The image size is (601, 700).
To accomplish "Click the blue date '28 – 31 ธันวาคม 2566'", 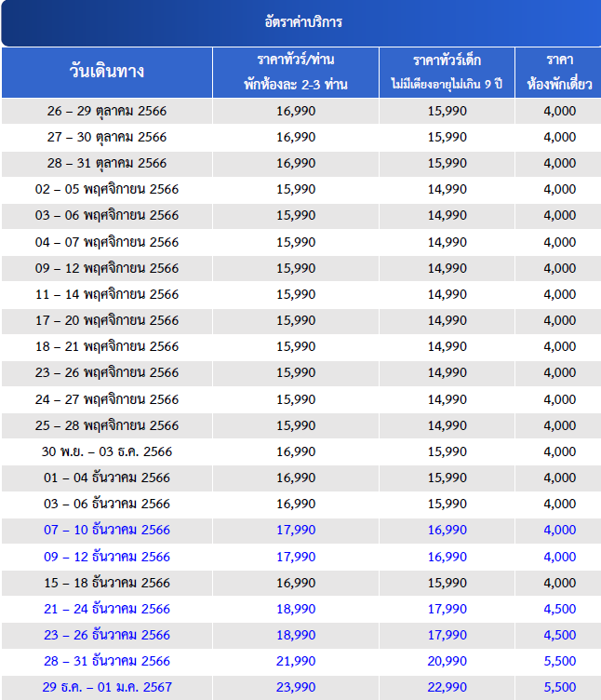I will (x=107, y=661).
